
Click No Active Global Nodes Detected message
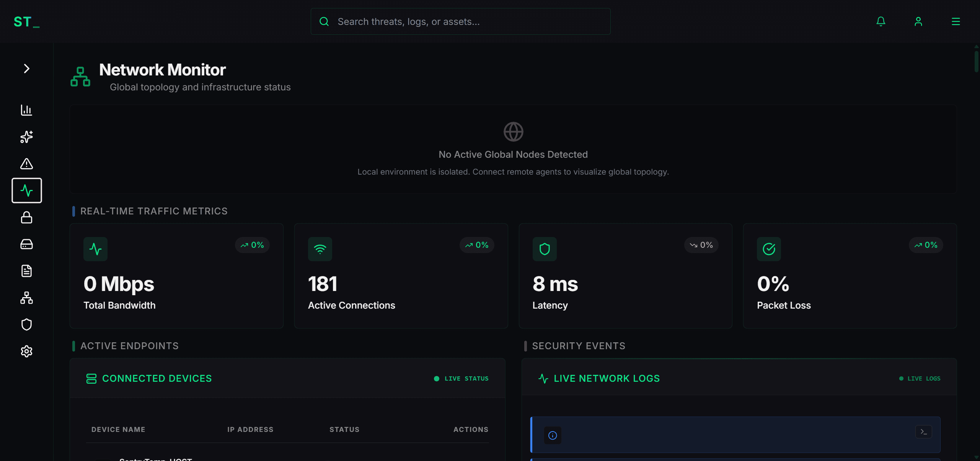click(513, 154)
